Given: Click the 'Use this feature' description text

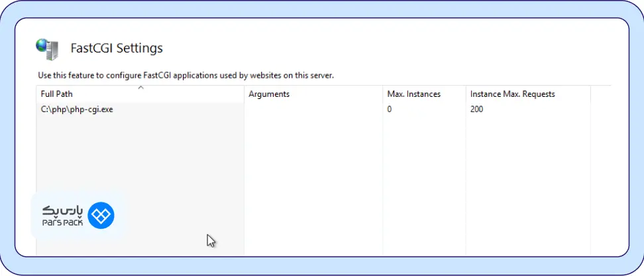Looking at the screenshot, I should [x=186, y=76].
